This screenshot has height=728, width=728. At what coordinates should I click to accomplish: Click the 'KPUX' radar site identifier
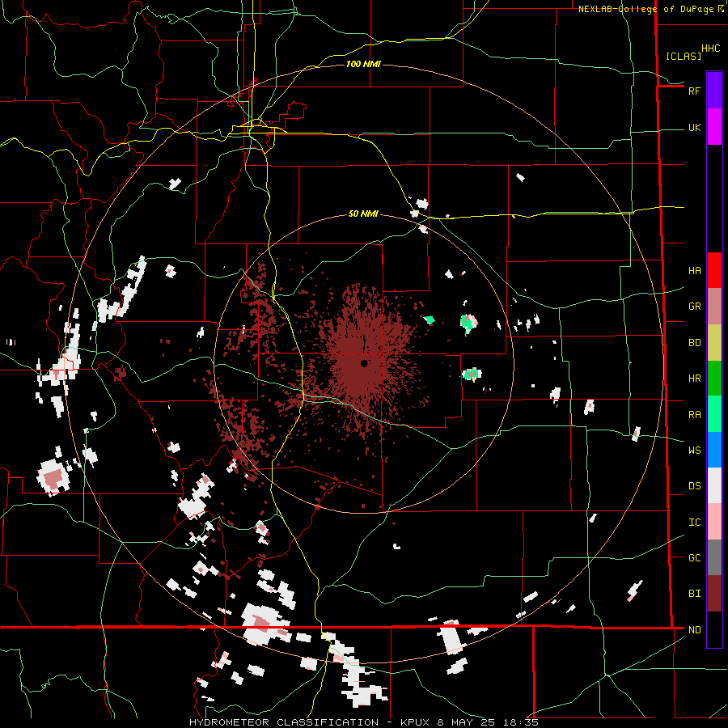[416, 722]
